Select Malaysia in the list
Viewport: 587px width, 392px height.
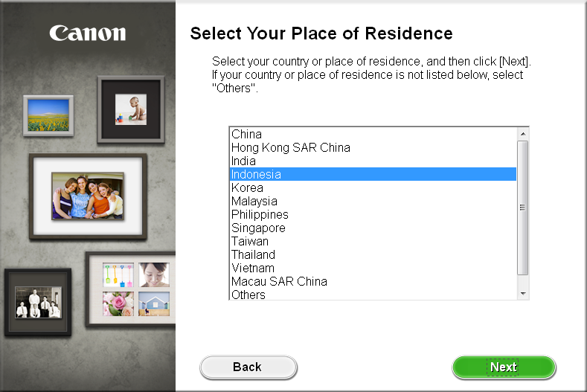pyautogui.click(x=254, y=201)
